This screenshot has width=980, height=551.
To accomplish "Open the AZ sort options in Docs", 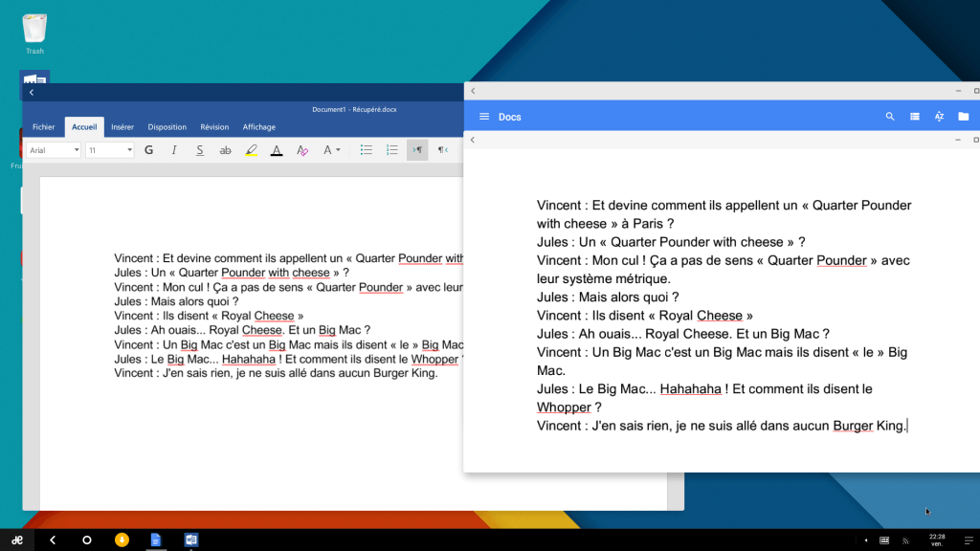I will pos(939,116).
